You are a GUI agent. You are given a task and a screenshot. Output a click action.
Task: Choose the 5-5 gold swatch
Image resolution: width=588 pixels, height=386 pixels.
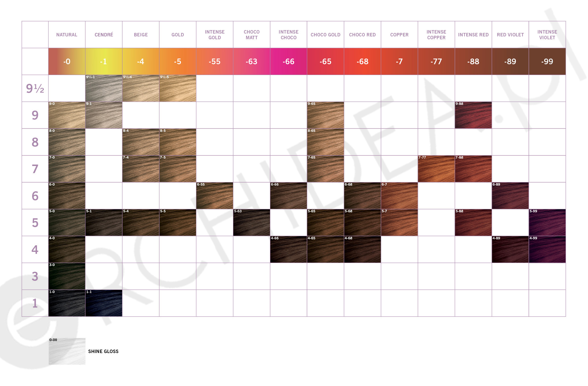click(x=178, y=223)
